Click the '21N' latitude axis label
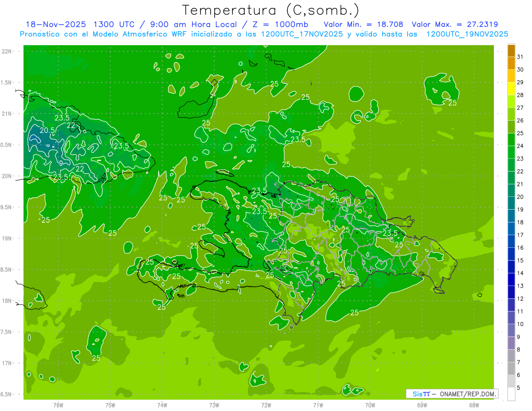The height and width of the screenshot is (411, 532). tap(7, 114)
